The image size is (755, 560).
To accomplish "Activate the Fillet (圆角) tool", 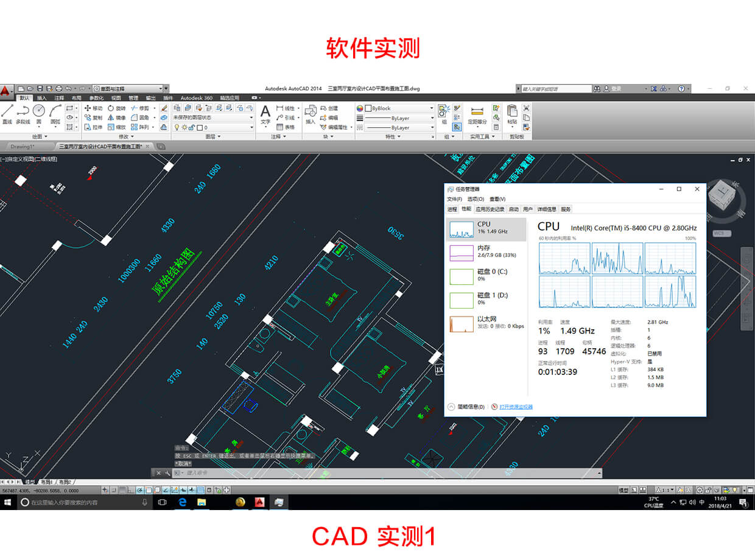I will pos(140,117).
